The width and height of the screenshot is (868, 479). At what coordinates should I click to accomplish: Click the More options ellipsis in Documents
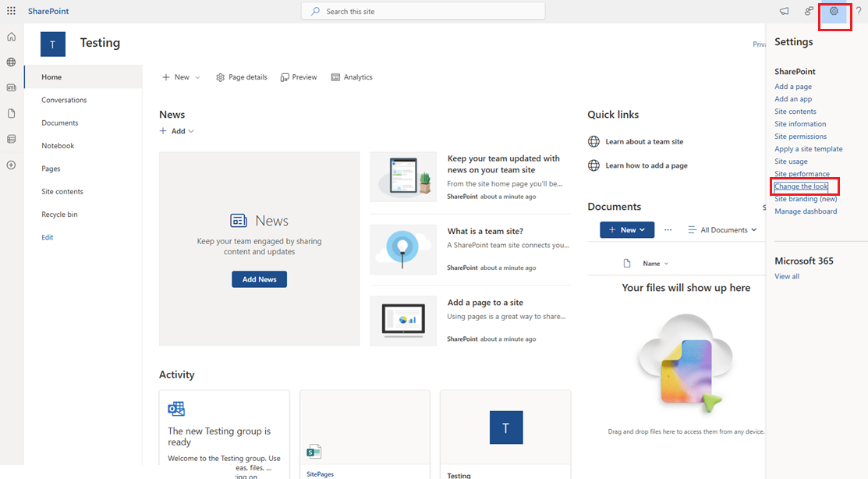(668, 229)
